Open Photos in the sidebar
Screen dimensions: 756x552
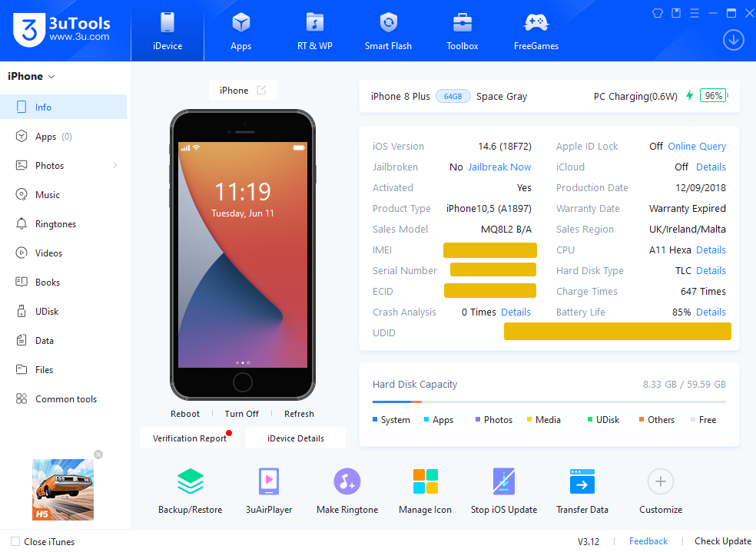click(x=63, y=165)
